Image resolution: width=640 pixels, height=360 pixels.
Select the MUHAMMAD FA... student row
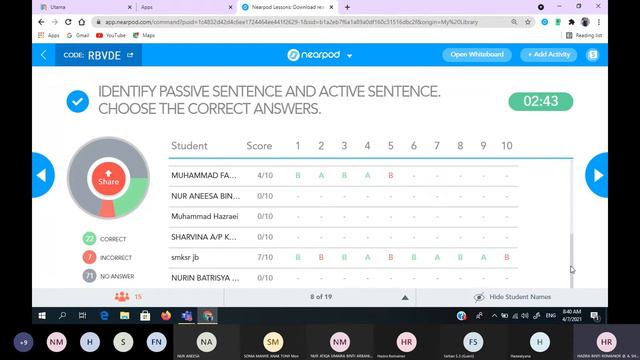[343, 176]
